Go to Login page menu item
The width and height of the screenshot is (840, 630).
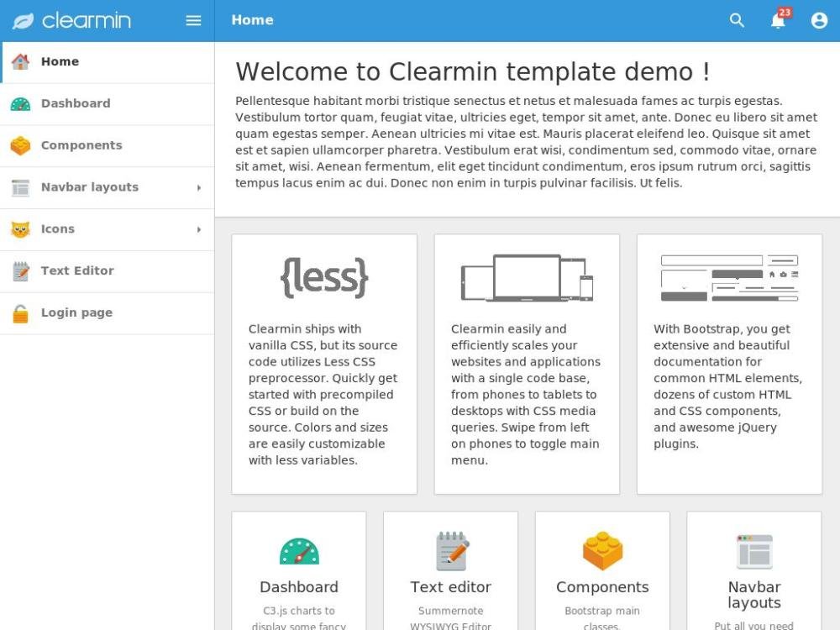(x=76, y=313)
